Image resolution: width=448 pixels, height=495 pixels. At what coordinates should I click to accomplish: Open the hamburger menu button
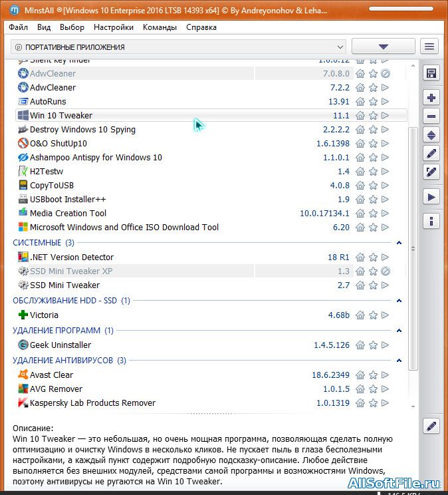429,47
